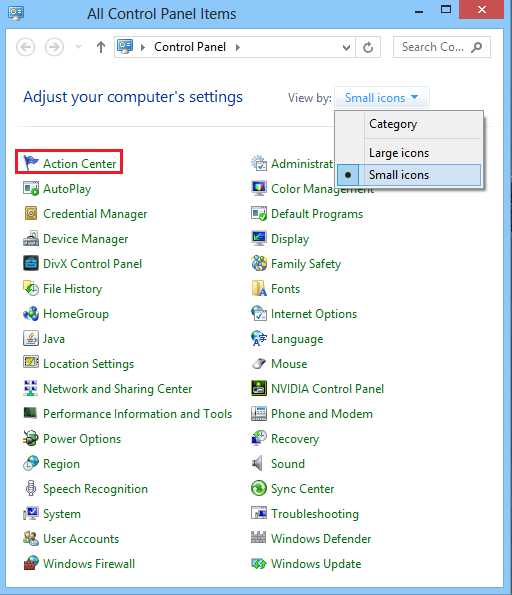512x595 pixels.
Task: Click Network and Sharing Center icon
Action: tap(30, 388)
